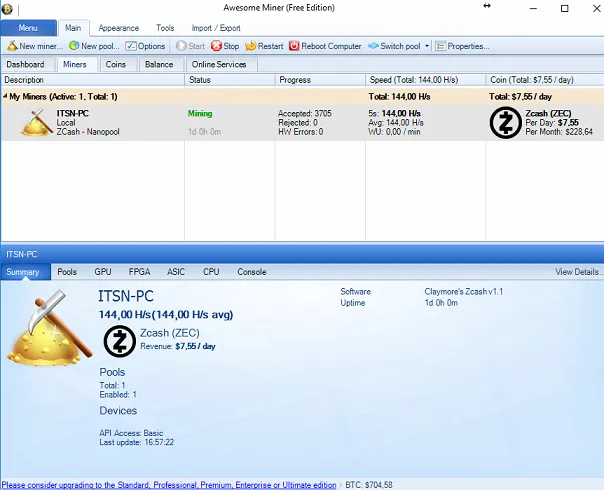Click the New pool globe icon
604x490 pixels.
pyautogui.click(x=74, y=46)
